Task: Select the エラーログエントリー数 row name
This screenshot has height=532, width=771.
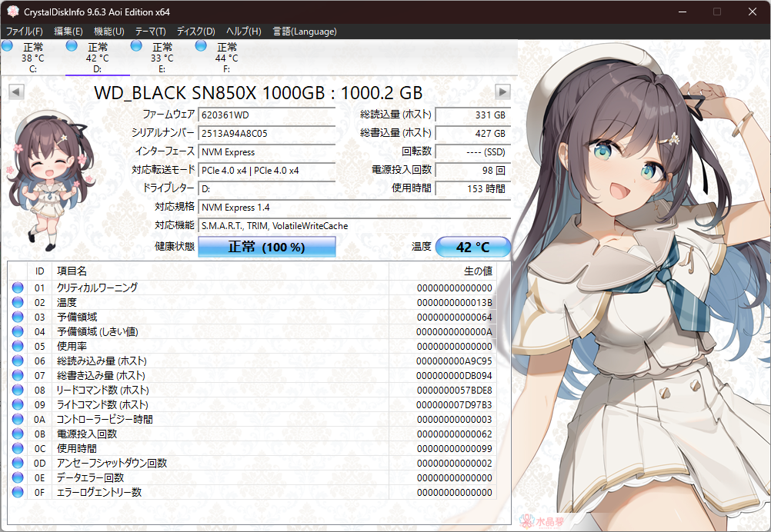Action: click(x=99, y=492)
